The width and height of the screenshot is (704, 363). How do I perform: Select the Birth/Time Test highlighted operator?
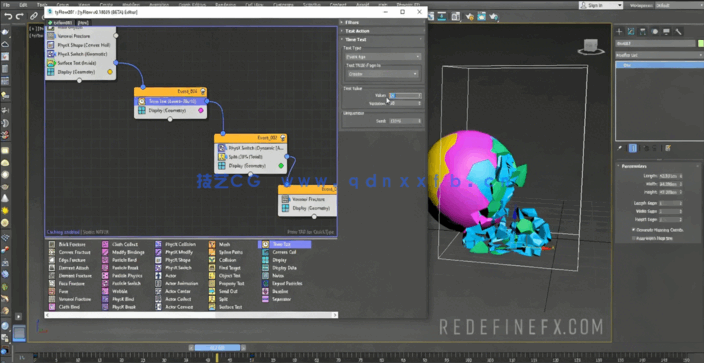(284, 244)
